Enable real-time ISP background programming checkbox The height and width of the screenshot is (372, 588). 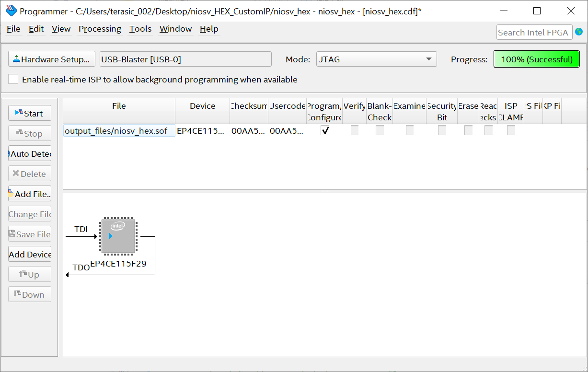tap(13, 80)
